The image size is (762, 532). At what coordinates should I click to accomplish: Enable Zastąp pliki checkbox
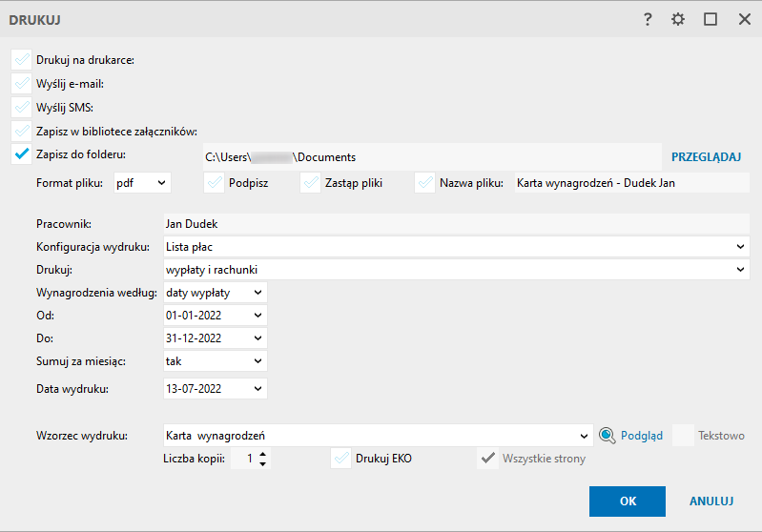310,183
